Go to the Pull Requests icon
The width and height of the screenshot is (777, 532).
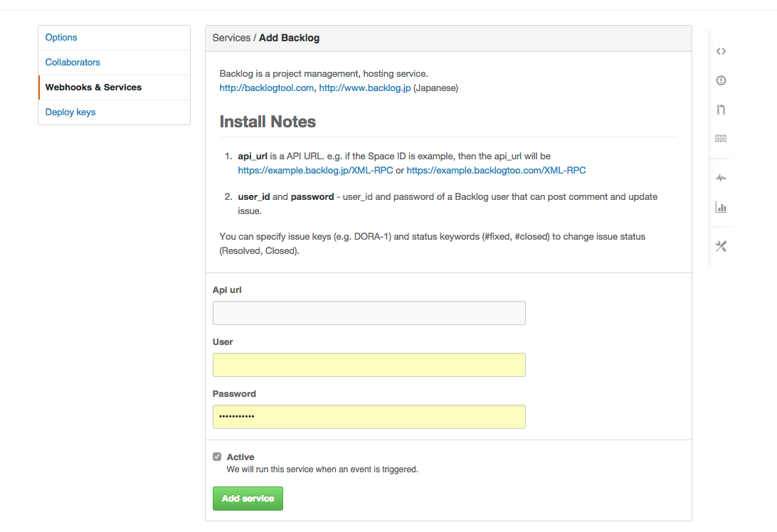721,110
